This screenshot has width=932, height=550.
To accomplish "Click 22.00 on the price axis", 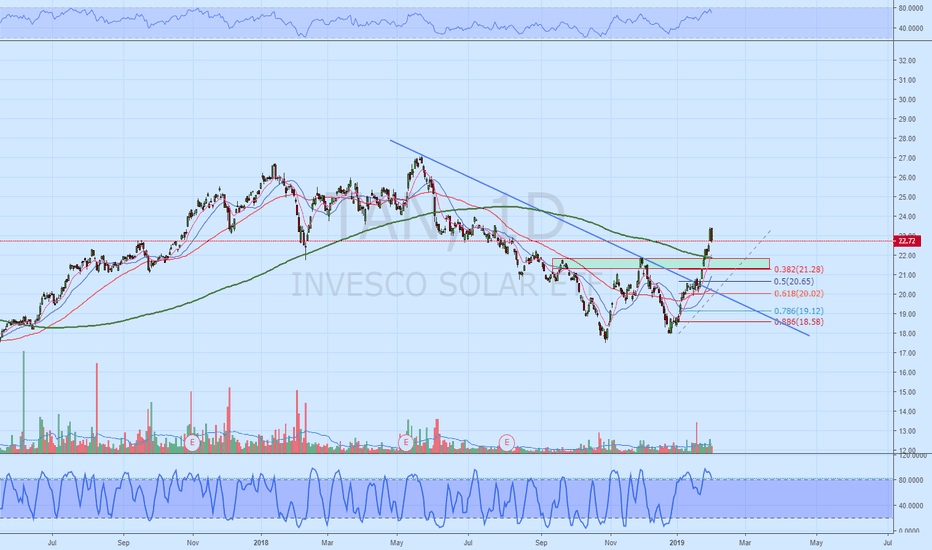I will pyautogui.click(x=907, y=256).
